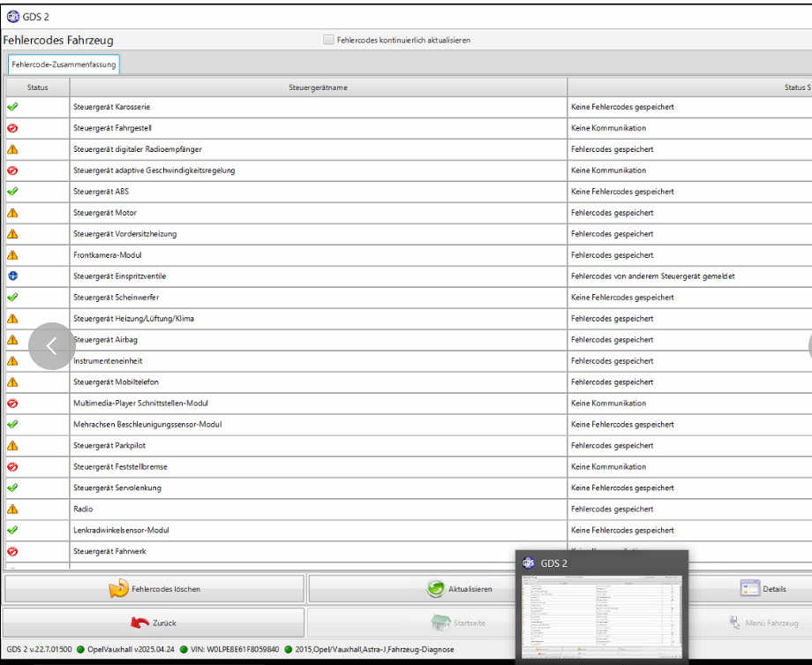This screenshot has width=812, height=665.
Task: Select the Steuergerät Airbag row
Action: [x=318, y=340]
